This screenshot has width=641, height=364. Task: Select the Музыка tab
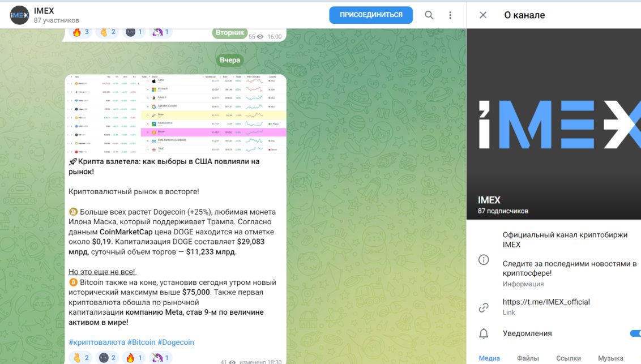pos(610,358)
